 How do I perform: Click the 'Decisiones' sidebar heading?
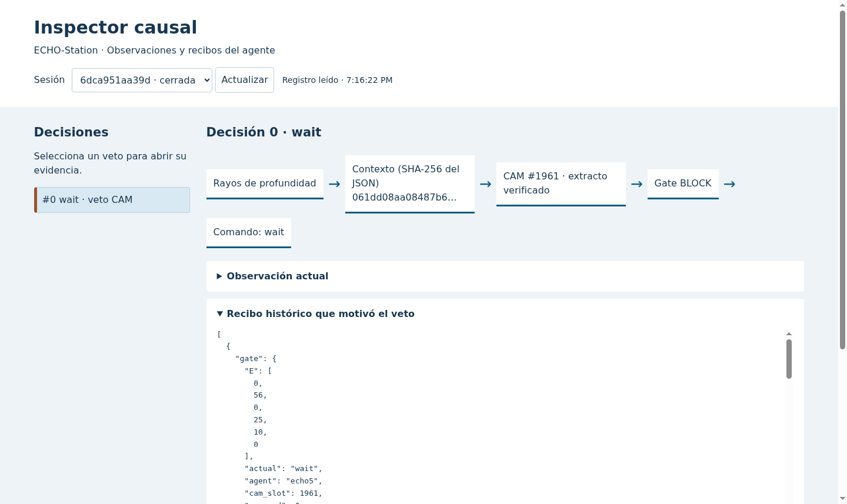pyautogui.click(x=71, y=132)
